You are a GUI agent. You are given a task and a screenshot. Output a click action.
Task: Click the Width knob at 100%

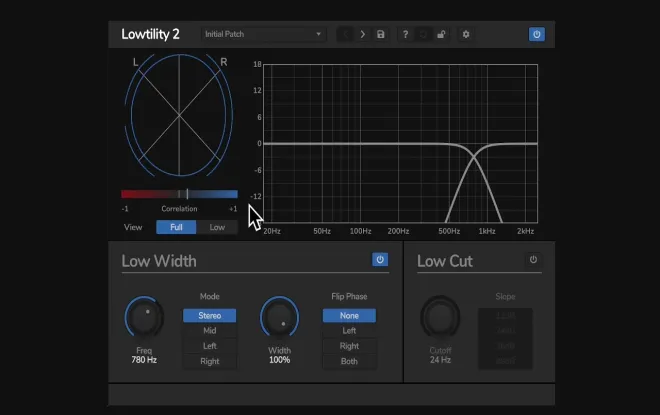(279, 317)
